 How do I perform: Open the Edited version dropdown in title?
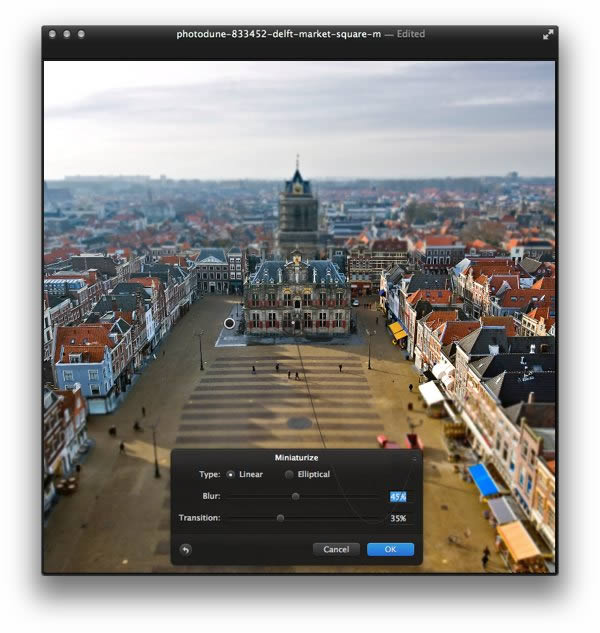[411, 34]
